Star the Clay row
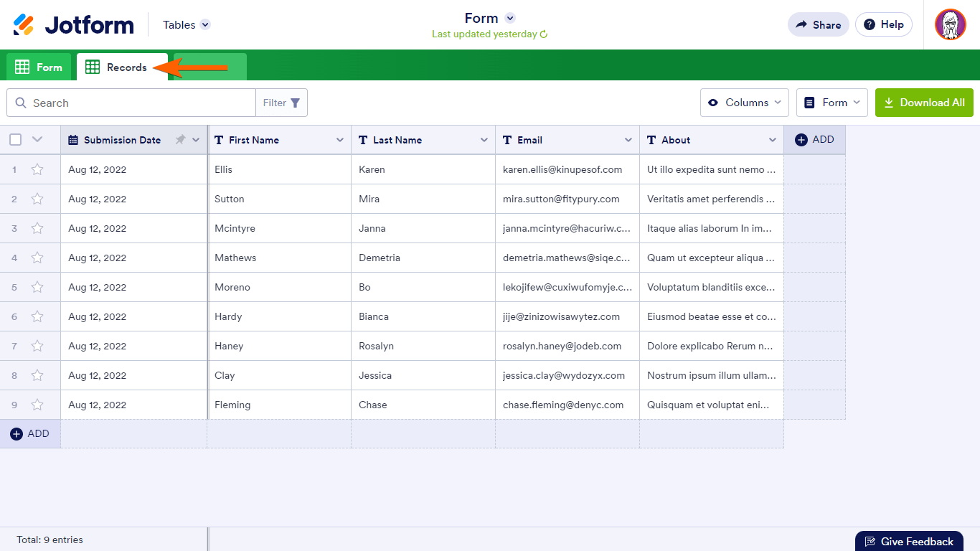The width and height of the screenshot is (980, 551). 37,375
